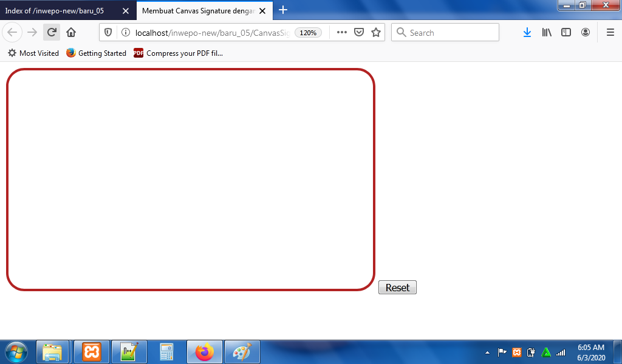
Task: Open a new tab
Action: click(x=283, y=10)
